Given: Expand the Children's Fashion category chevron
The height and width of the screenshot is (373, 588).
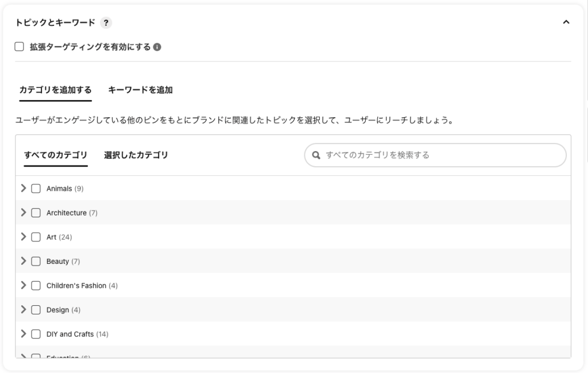Looking at the screenshot, I should [23, 285].
